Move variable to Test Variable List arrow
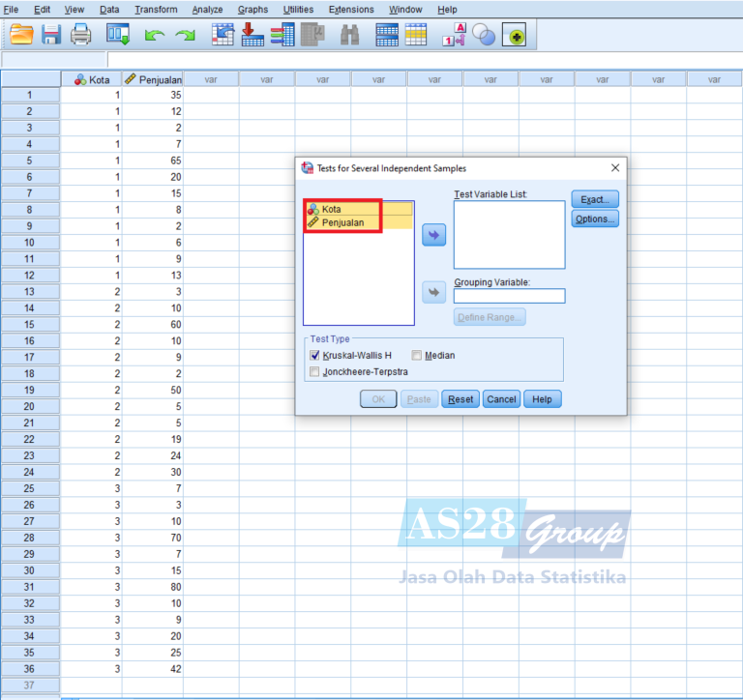The image size is (743, 700). tap(434, 236)
